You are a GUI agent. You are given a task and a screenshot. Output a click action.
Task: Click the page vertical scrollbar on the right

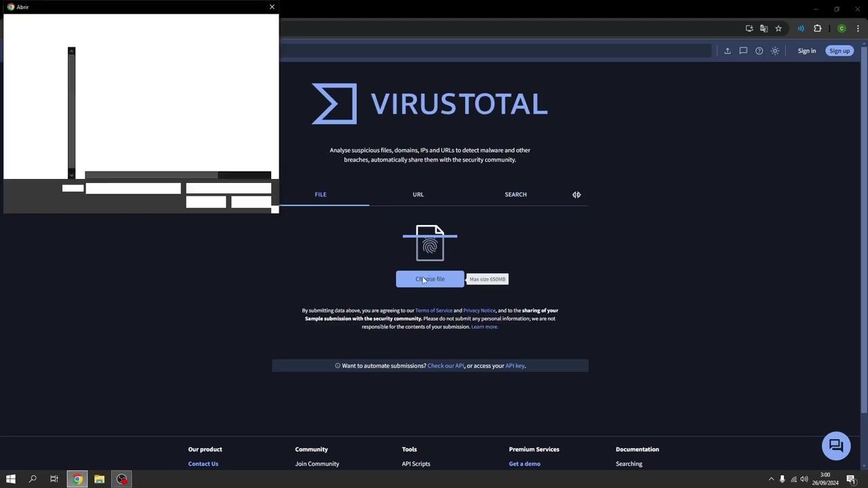(x=864, y=230)
